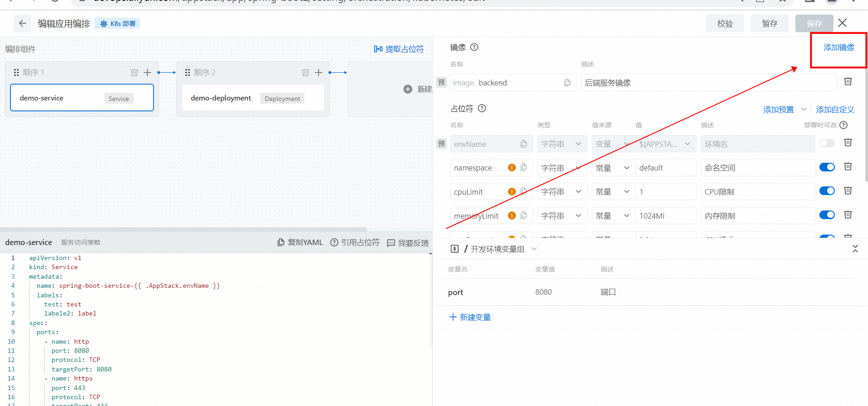
Task: Open the envName type dropdown
Action: click(562, 144)
